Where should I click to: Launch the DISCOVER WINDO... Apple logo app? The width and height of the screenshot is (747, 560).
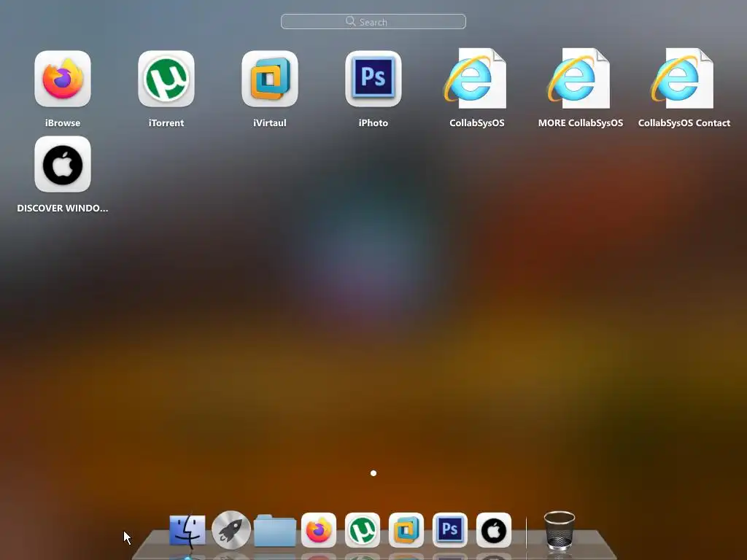pyautogui.click(x=63, y=164)
